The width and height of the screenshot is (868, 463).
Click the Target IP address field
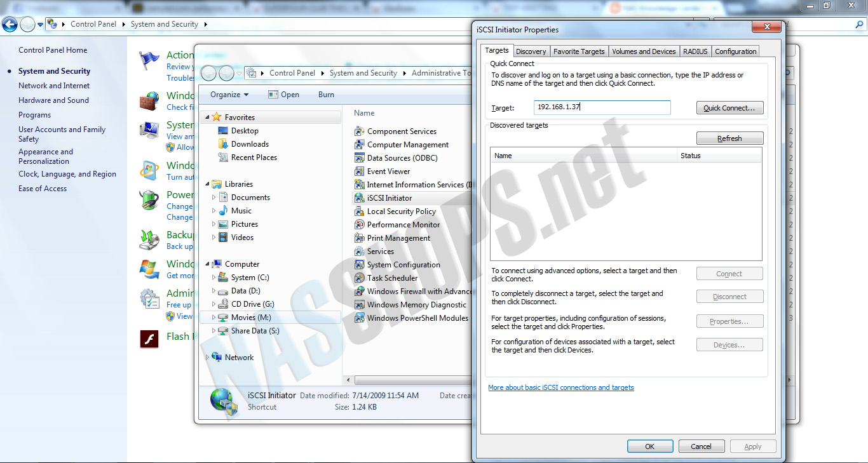click(x=602, y=107)
